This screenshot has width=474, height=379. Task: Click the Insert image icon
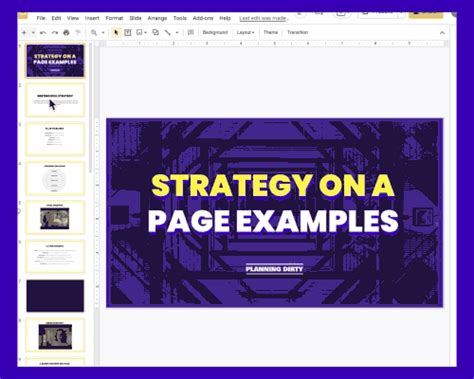click(139, 33)
